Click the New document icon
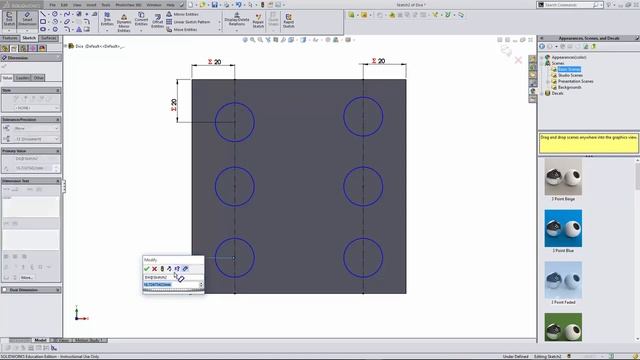This screenshot has height=360, width=640. click(191, 5)
